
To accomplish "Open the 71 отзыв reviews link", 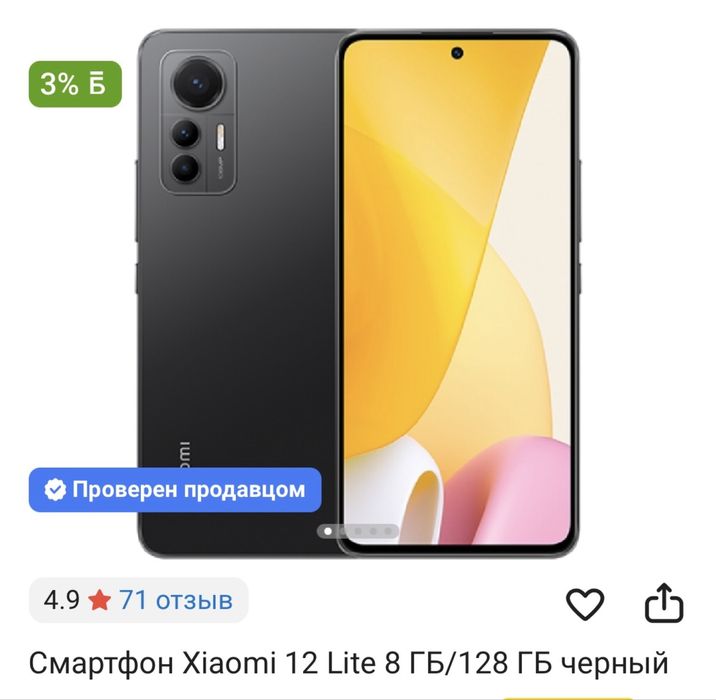I will [176, 600].
